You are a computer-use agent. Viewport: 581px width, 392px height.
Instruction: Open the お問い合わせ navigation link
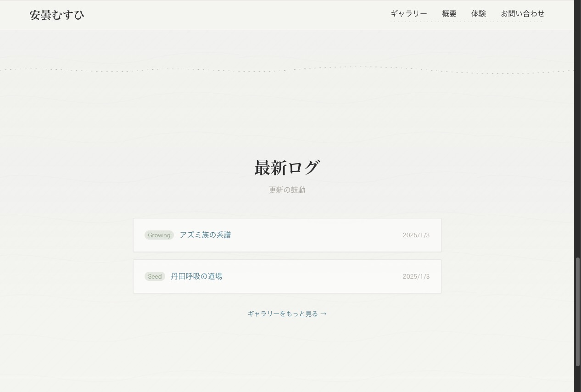(522, 14)
